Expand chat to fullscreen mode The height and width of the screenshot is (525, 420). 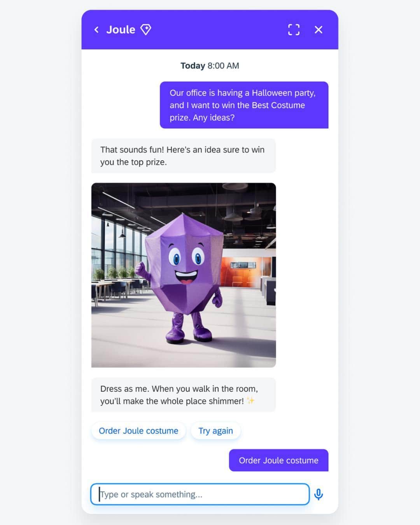tap(294, 30)
